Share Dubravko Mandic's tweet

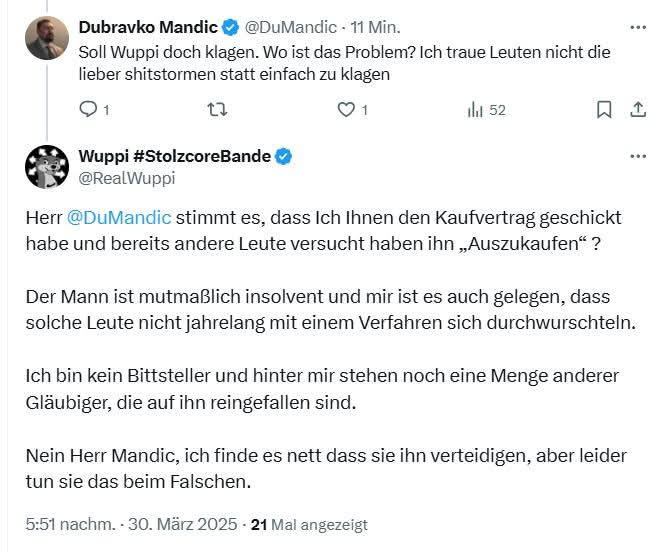(x=638, y=110)
